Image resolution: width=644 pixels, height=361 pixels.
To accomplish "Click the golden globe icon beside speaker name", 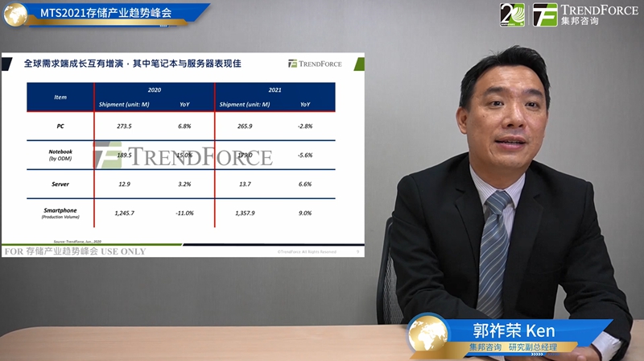I will point(428,336).
